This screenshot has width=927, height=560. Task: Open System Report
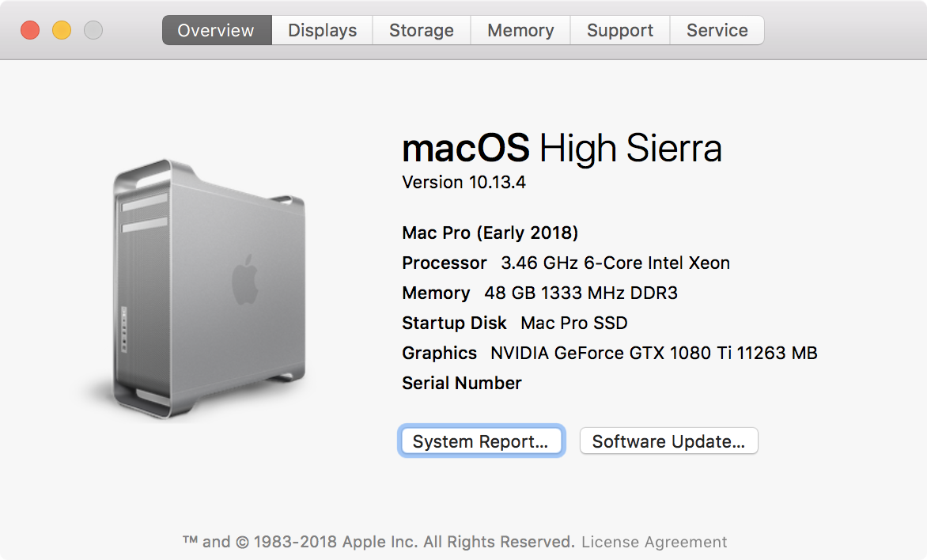tap(480, 441)
